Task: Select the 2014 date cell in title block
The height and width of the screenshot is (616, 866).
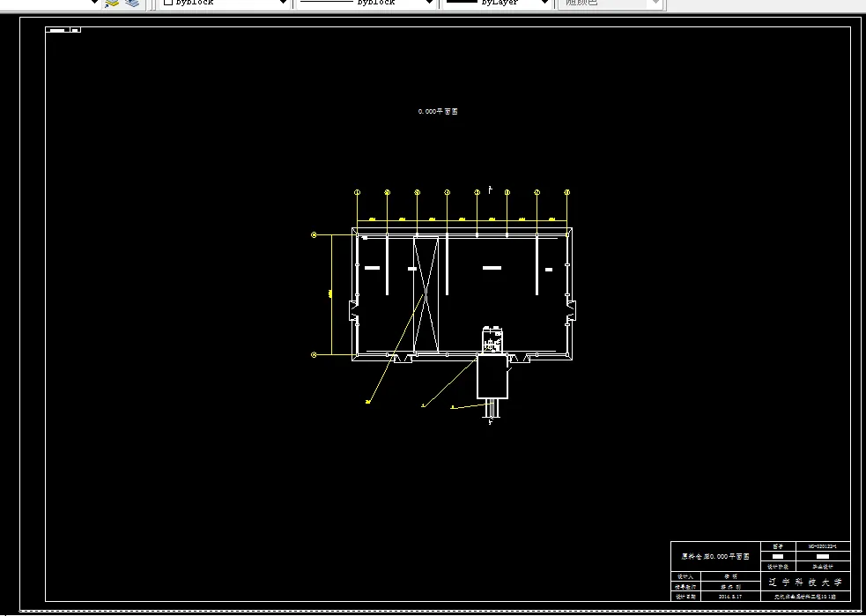Action: [x=730, y=597]
